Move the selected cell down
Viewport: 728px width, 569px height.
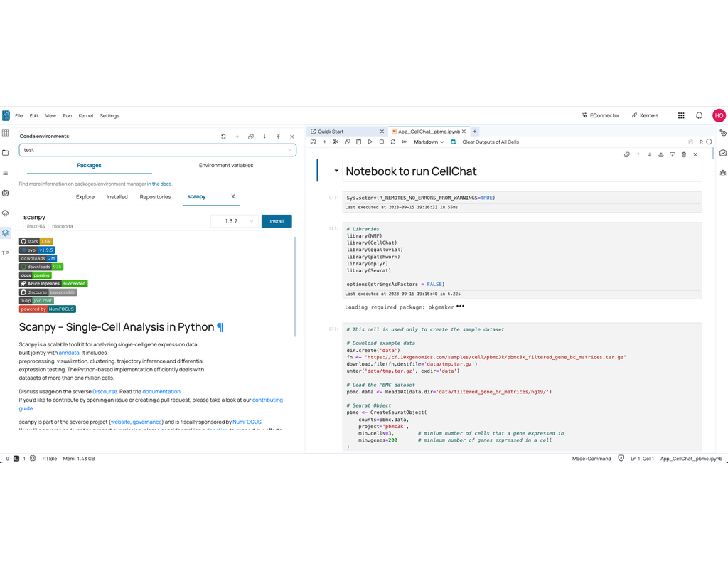(649, 154)
